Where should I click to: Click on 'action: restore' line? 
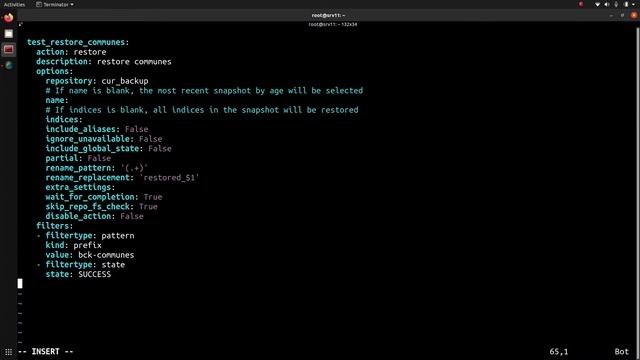[71, 52]
